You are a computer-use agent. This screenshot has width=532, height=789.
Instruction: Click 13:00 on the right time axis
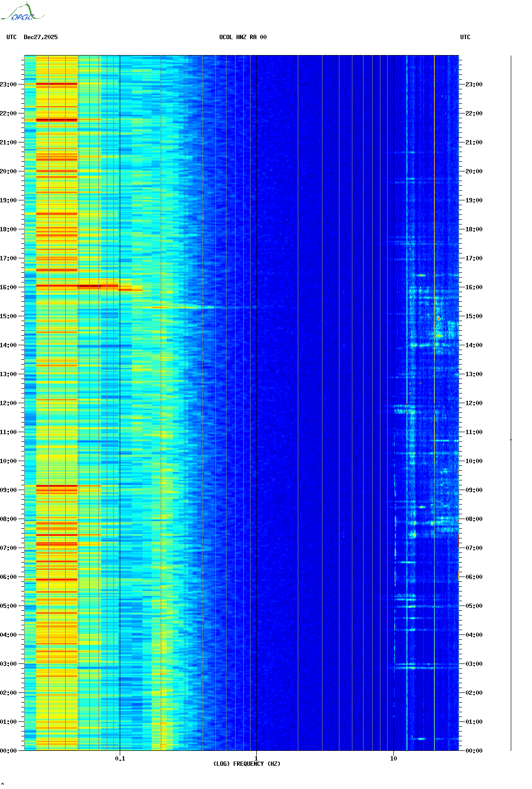(x=474, y=374)
